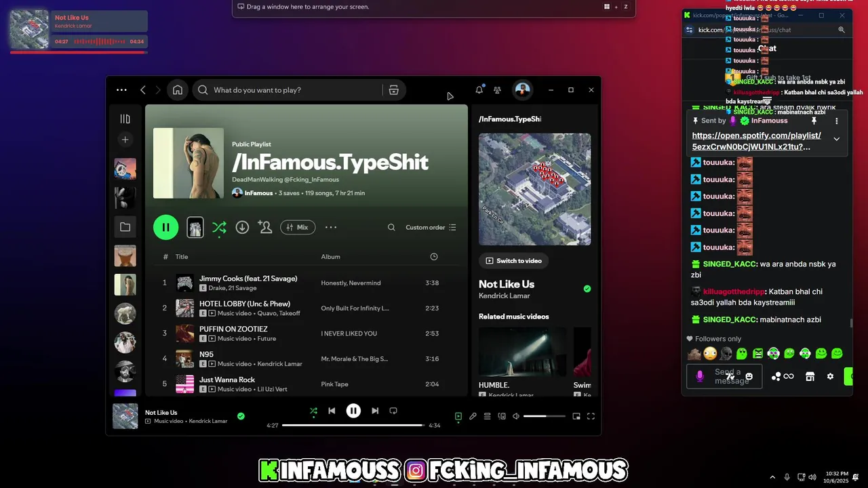Toggle playlist shuffle in the action bar
868x488 pixels.
tap(219, 228)
